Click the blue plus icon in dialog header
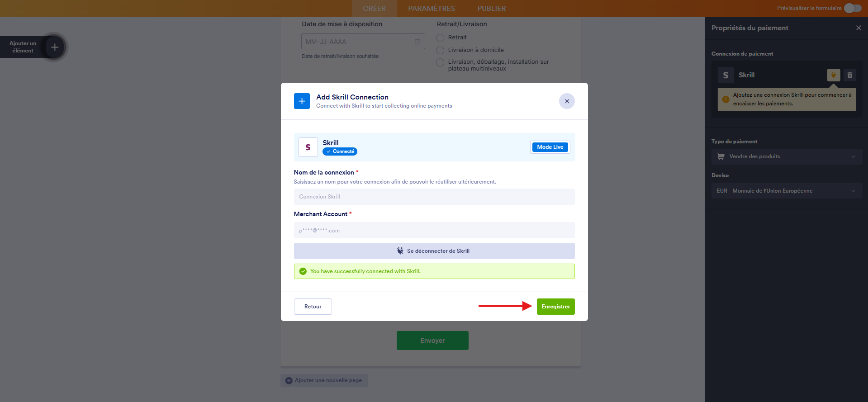 302,101
